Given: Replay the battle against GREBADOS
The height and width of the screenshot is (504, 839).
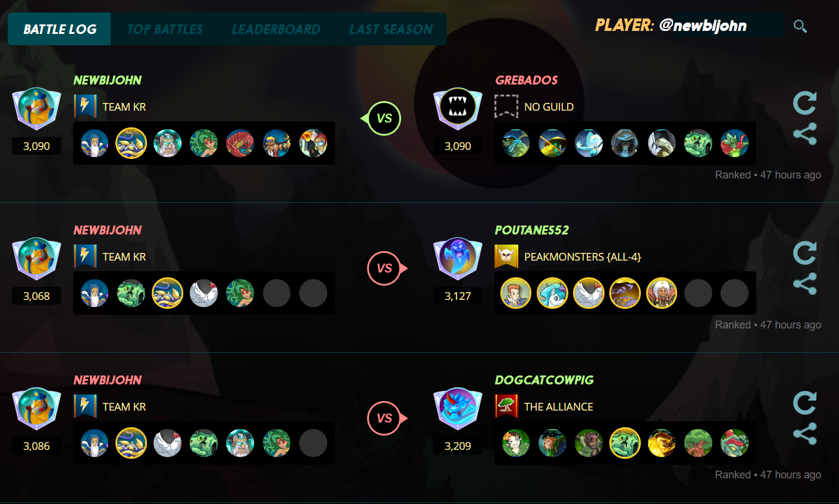Looking at the screenshot, I should click(804, 103).
